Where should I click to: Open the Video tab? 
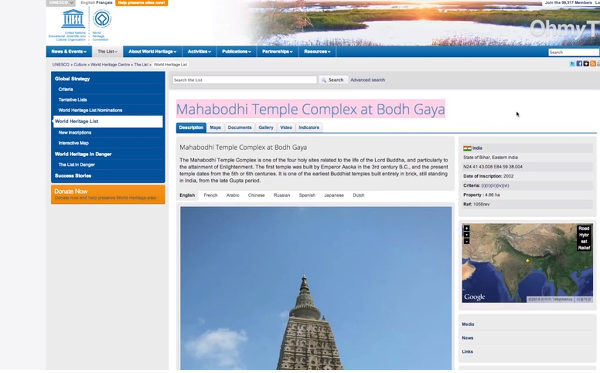click(286, 127)
